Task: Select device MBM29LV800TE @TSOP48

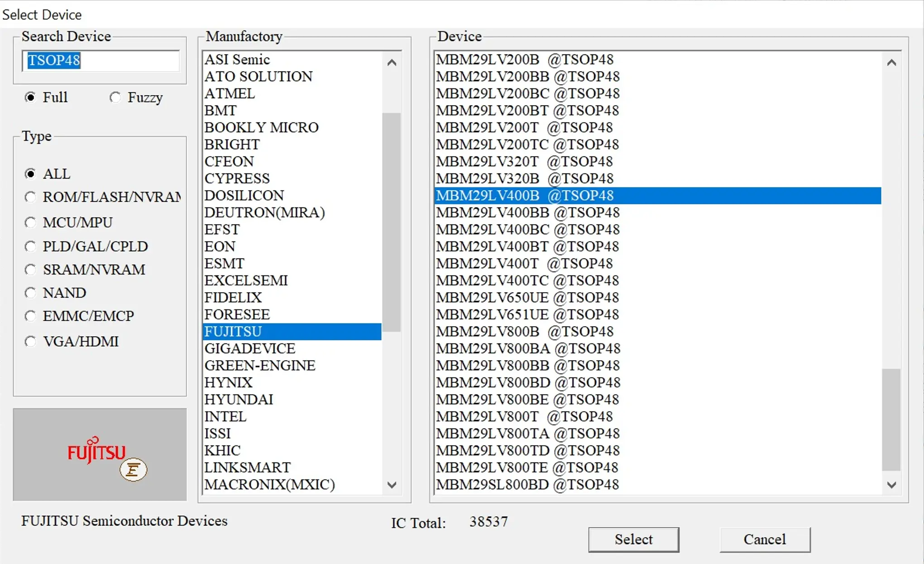Action: click(657, 468)
